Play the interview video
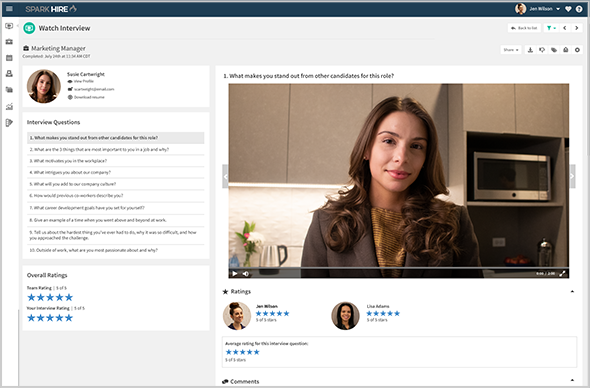590x388 pixels. point(234,274)
